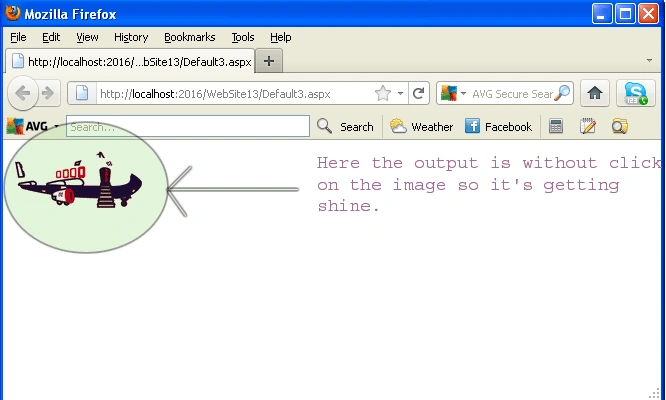Click the page identity icon in address bar
Image resolution: width=666 pixels, height=400 pixels.
click(x=82, y=93)
